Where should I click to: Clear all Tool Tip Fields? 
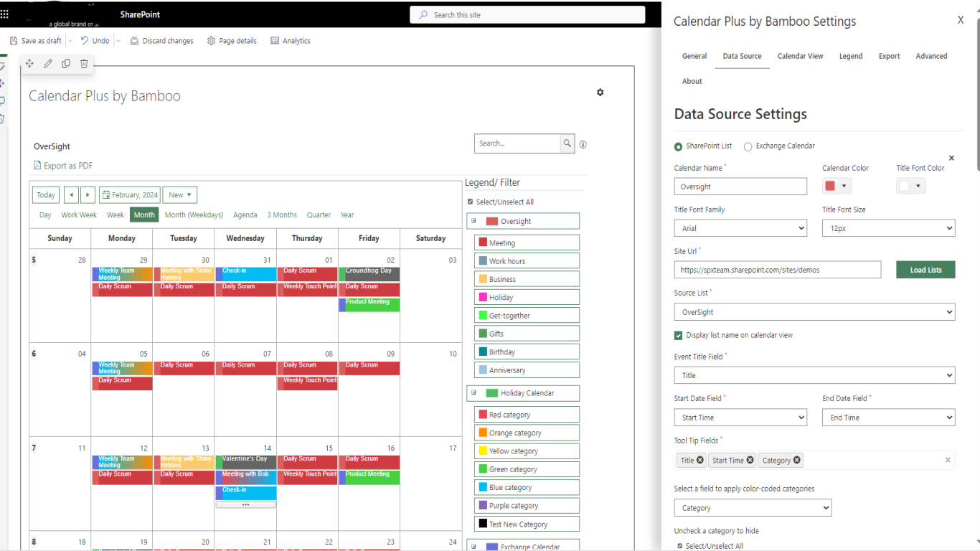pyautogui.click(x=948, y=460)
